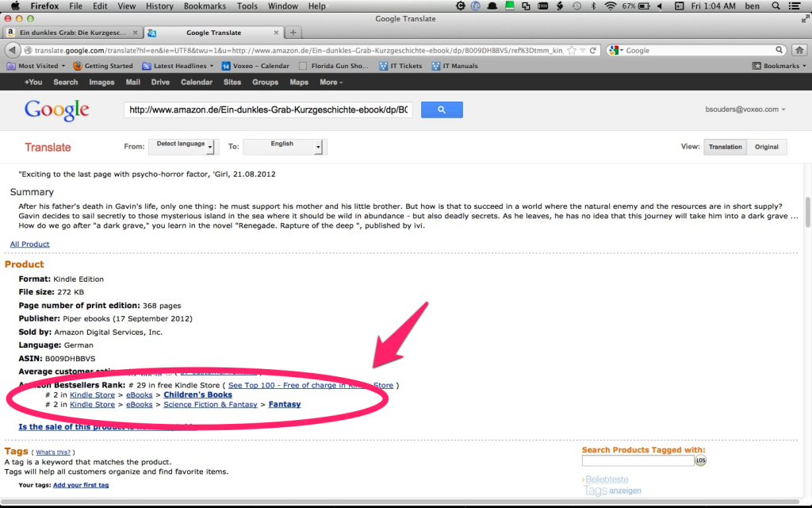Image resolution: width=812 pixels, height=508 pixels.
Task: Open the Children's Books category link
Action: coord(197,394)
